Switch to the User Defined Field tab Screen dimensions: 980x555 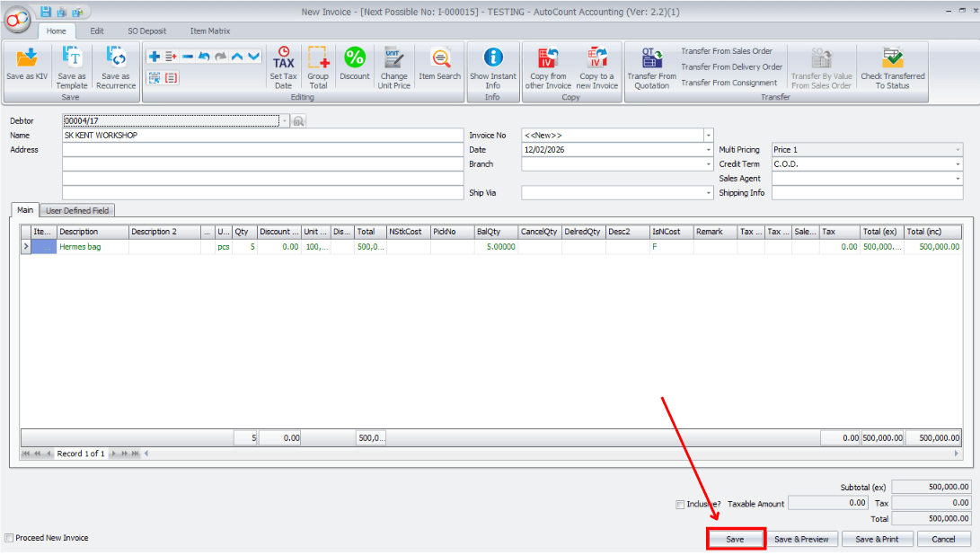76,209
